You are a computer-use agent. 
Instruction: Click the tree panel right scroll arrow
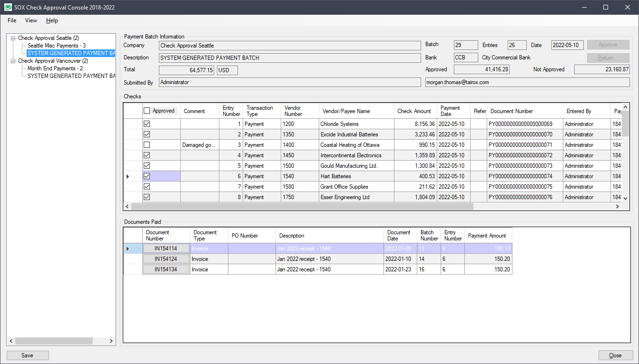[x=111, y=341]
